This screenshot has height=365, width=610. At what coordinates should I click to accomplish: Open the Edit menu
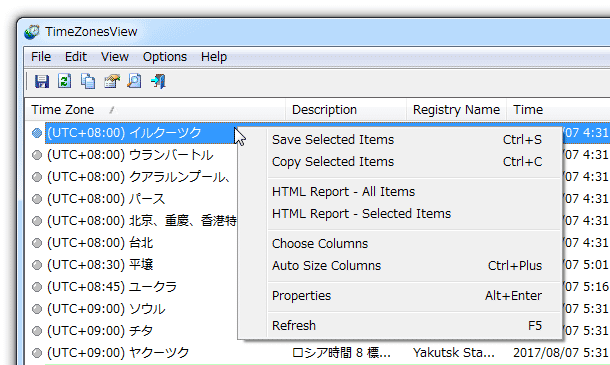pos(76,57)
